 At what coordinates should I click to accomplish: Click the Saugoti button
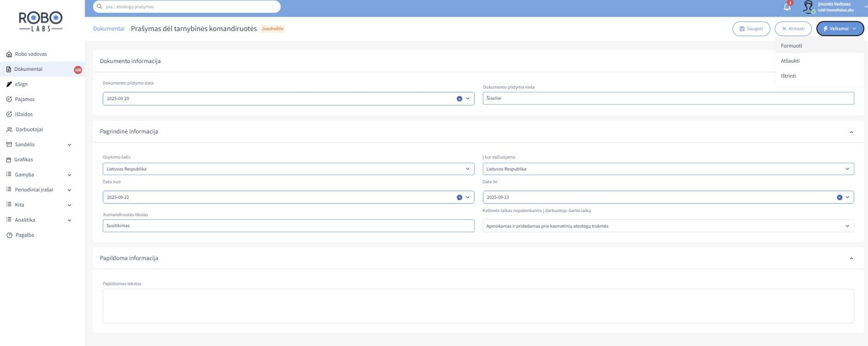click(x=751, y=28)
